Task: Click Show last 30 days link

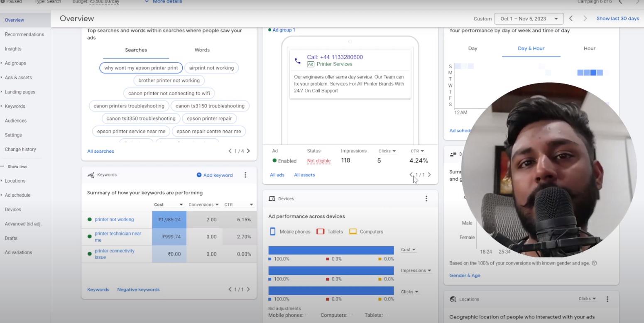Action: [617, 19]
